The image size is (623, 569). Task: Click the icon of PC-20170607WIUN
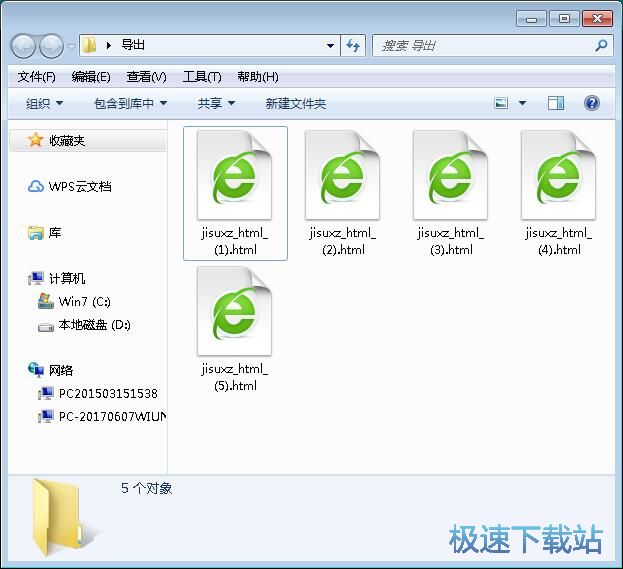(46, 416)
